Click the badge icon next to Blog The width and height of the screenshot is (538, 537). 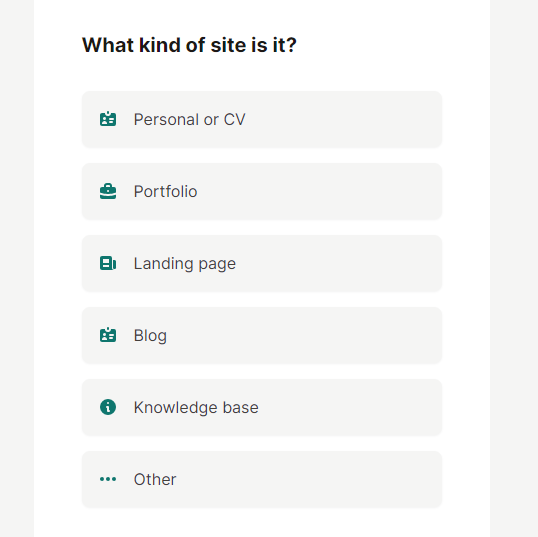pos(108,335)
